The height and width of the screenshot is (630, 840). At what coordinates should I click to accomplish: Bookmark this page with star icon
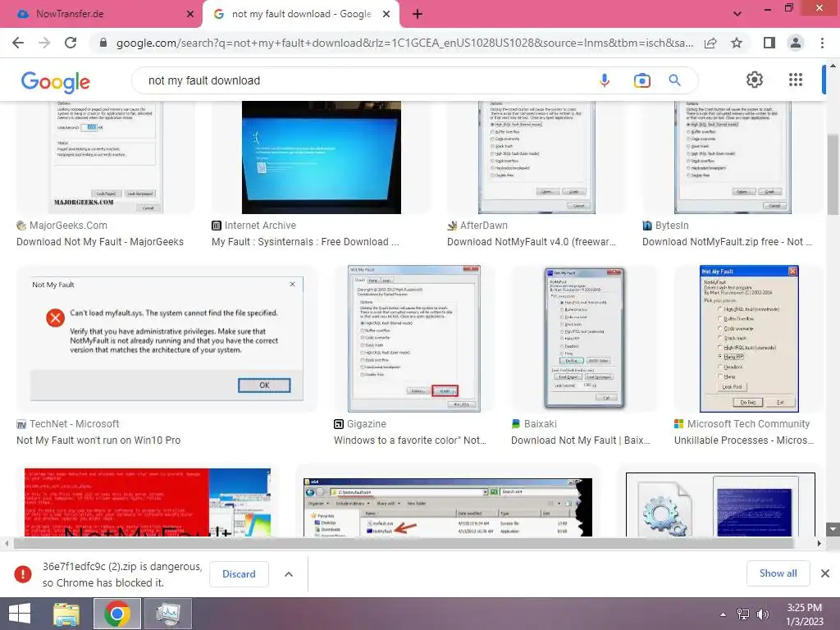tap(737, 43)
